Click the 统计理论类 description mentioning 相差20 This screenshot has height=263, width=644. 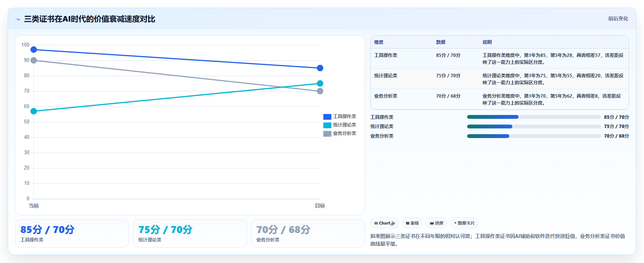click(553, 79)
